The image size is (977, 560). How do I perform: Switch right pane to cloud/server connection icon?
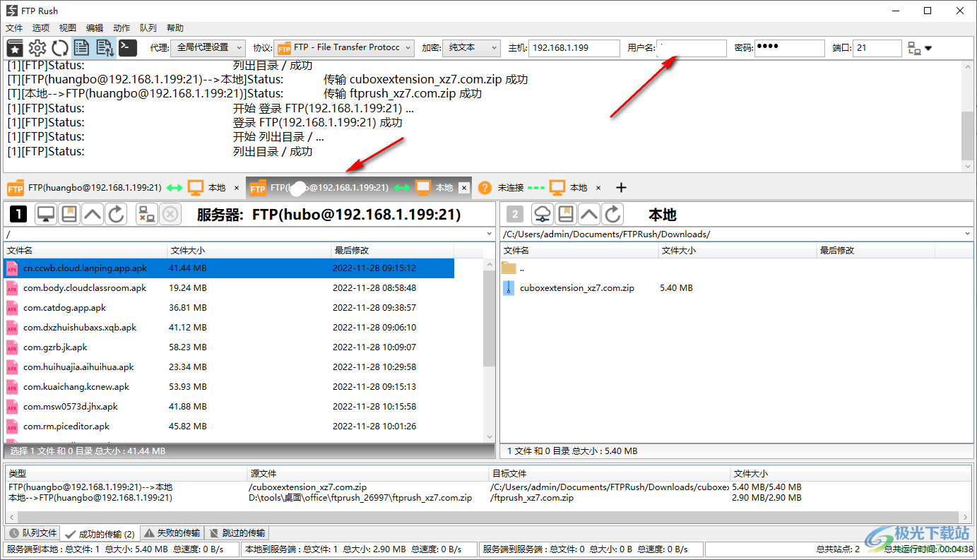click(x=543, y=215)
